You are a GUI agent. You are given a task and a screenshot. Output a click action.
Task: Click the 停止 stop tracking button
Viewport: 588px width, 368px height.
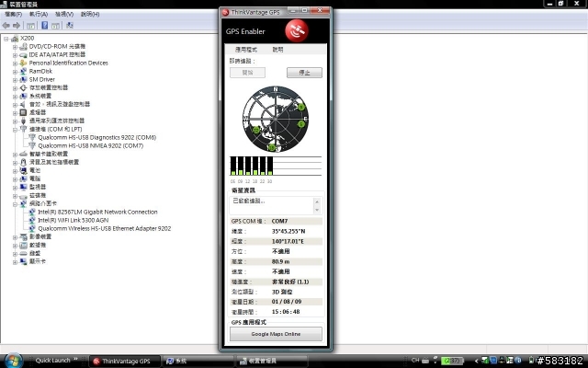click(304, 73)
